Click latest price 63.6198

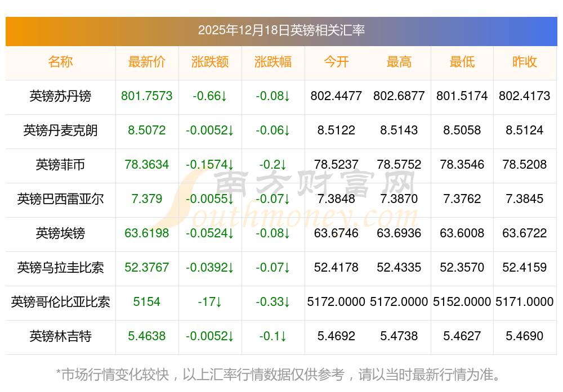click(146, 233)
